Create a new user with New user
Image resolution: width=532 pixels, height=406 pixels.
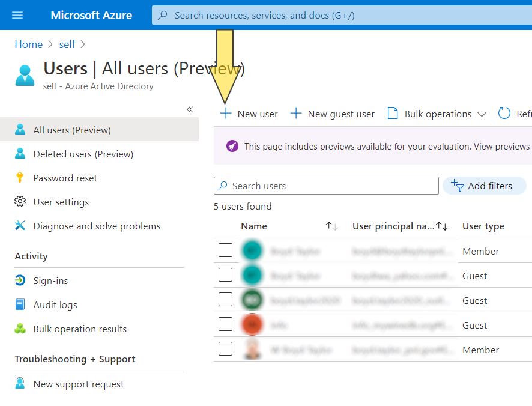coord(249,114)
